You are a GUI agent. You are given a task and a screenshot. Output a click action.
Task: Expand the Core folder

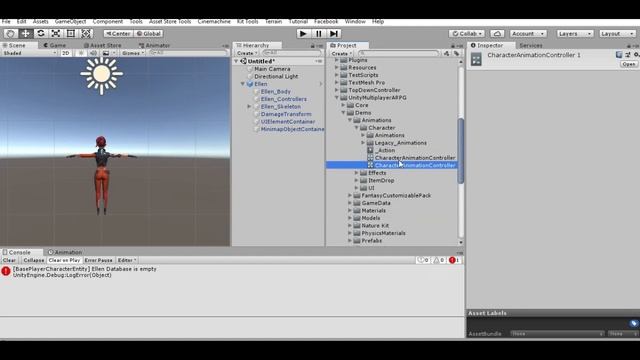point(343,105)
